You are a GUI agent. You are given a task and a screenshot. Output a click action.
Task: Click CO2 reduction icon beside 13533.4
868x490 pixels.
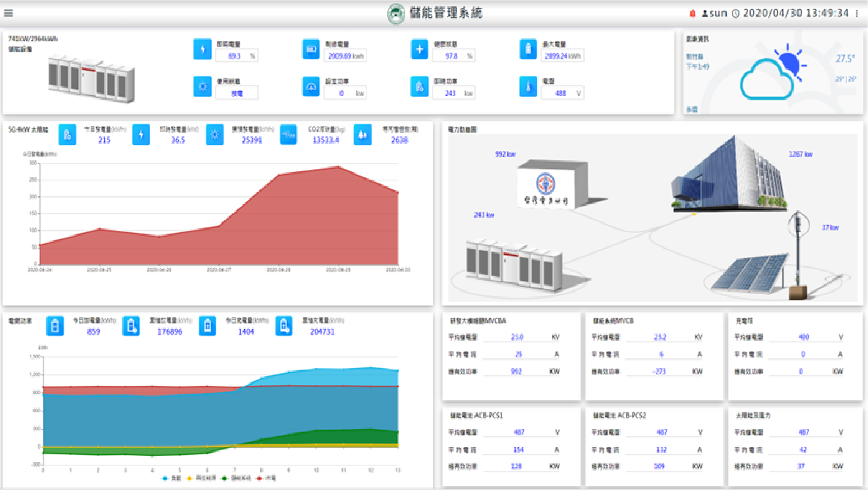tap(288, 135)
